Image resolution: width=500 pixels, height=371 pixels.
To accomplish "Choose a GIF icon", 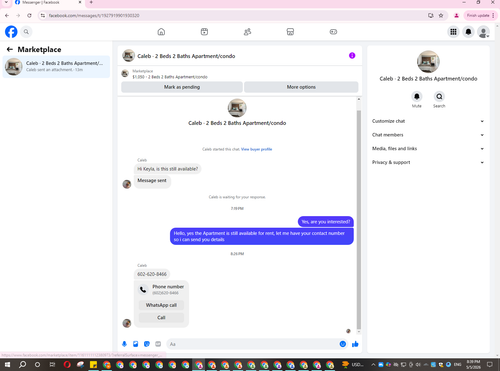I will [158, 344].
